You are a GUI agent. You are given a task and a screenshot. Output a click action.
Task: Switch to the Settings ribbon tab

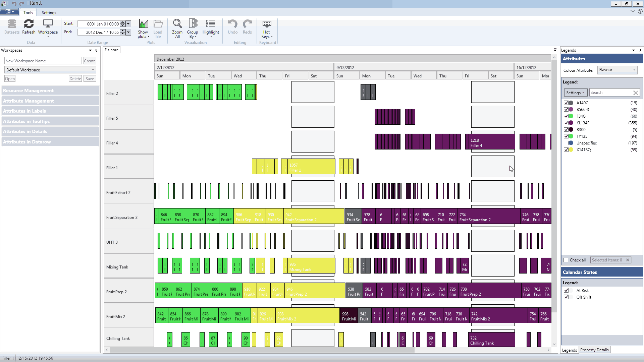pos(49,13)
